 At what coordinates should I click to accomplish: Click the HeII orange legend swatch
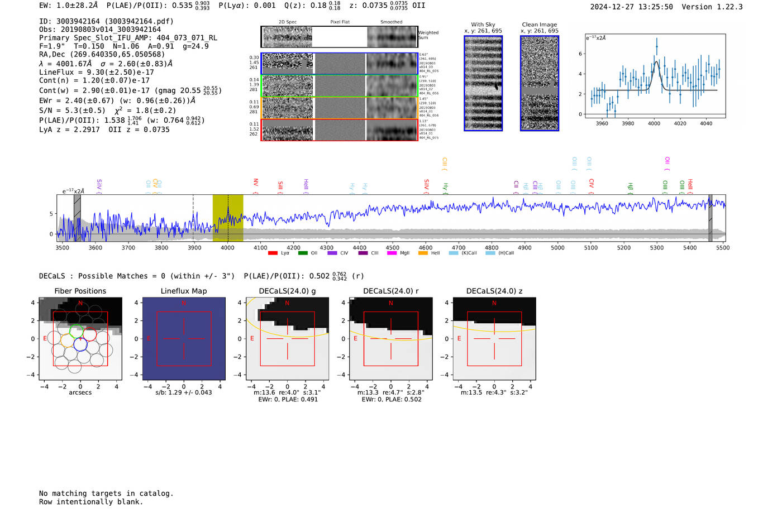click(x=423, y=253)
